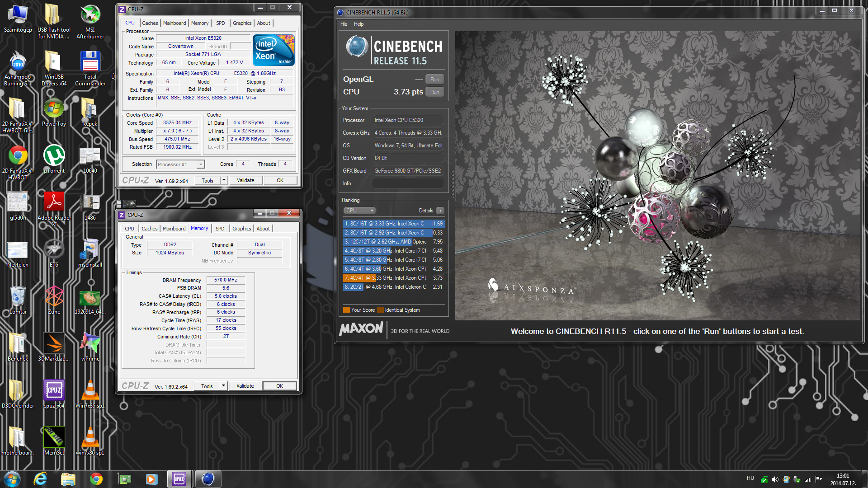Image resolution: width=868 pixels, height=488 pixels.
Task: Open the kepek folder icon
Action: 90,112
